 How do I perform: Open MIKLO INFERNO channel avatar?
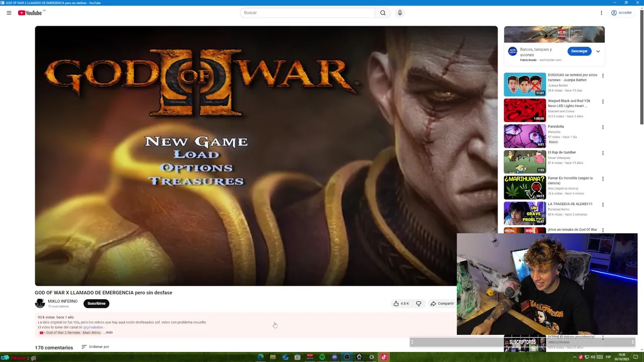40,303
